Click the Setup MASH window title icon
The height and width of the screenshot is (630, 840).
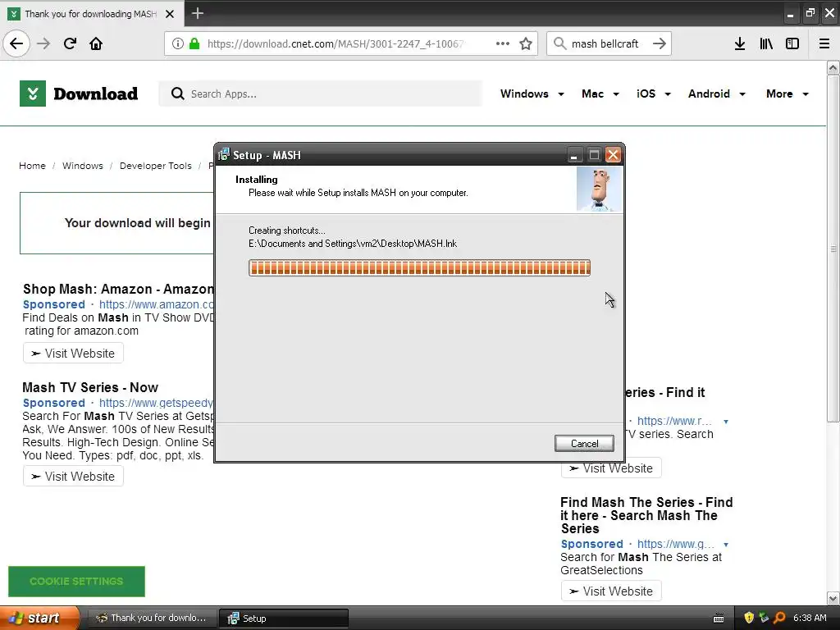[x=224, y=155]
